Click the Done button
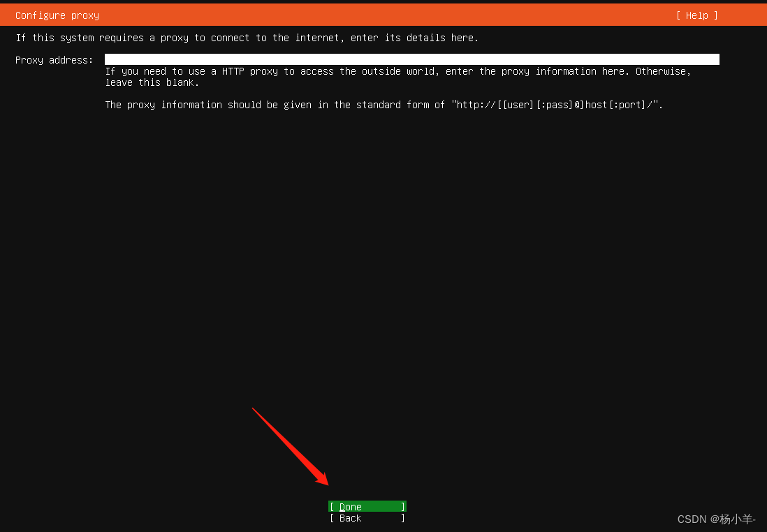Viewport: 767px width, 532px height. coord(367,507)
